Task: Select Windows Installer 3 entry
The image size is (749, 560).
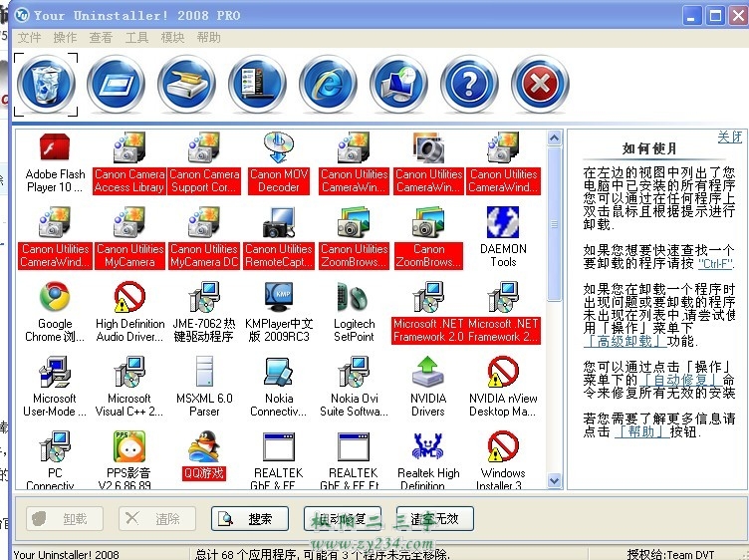Action: pos(503,459)
